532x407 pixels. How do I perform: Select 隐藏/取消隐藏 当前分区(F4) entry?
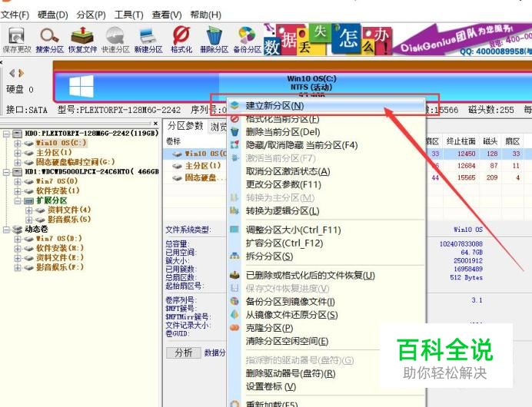(326, 145)
